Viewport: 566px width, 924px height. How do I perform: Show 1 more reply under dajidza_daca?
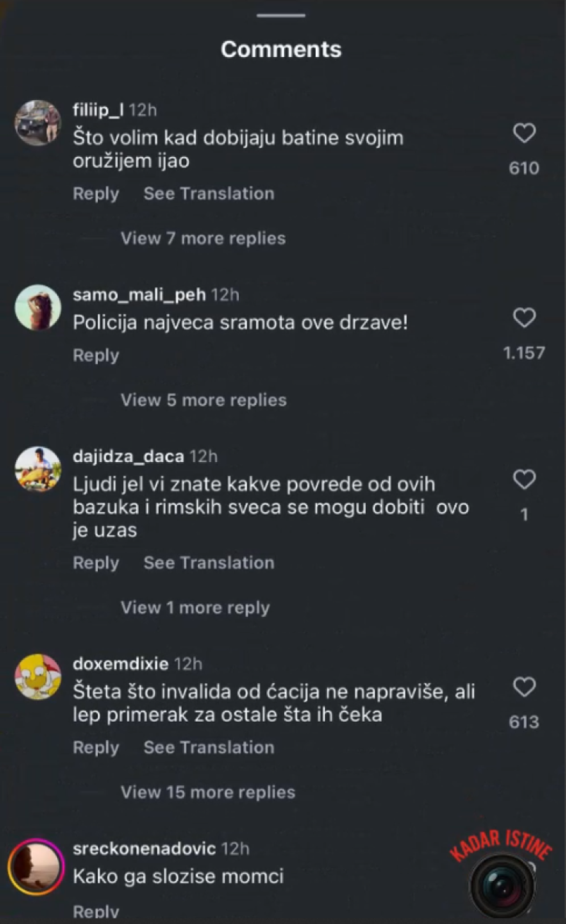click(195, 608)
